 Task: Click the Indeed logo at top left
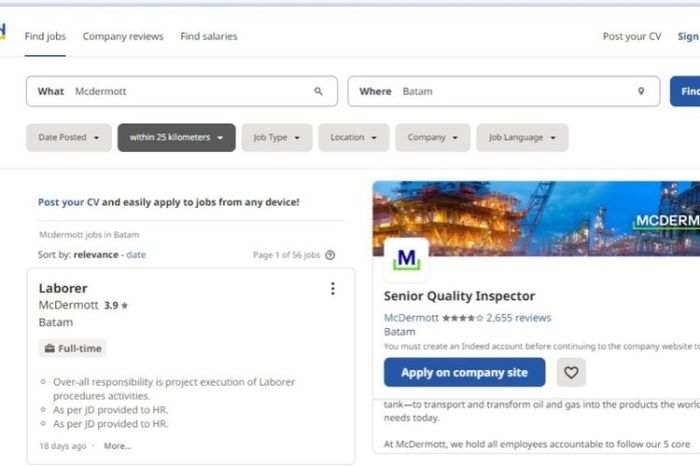pos(3,31)
